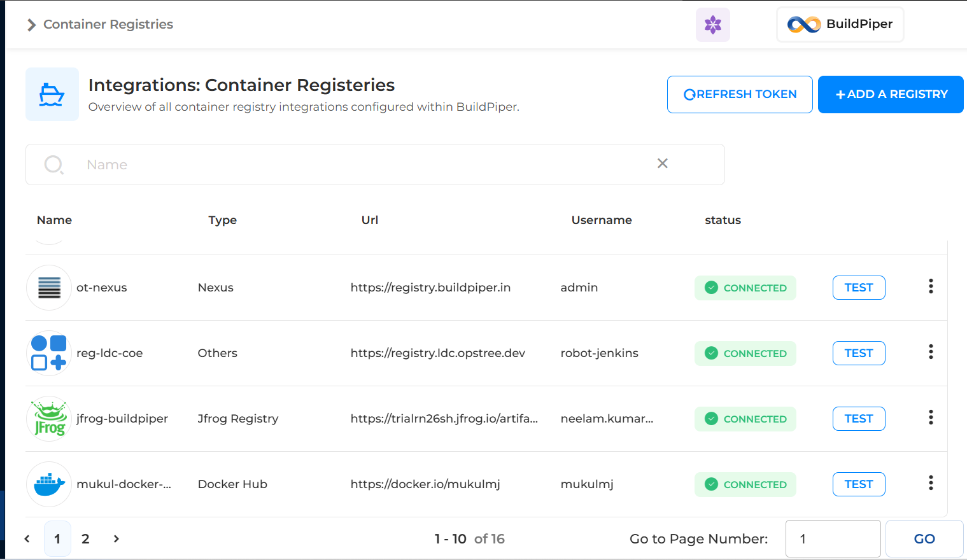Click the reg-ldc-coe registry icon

pos(49,353)
